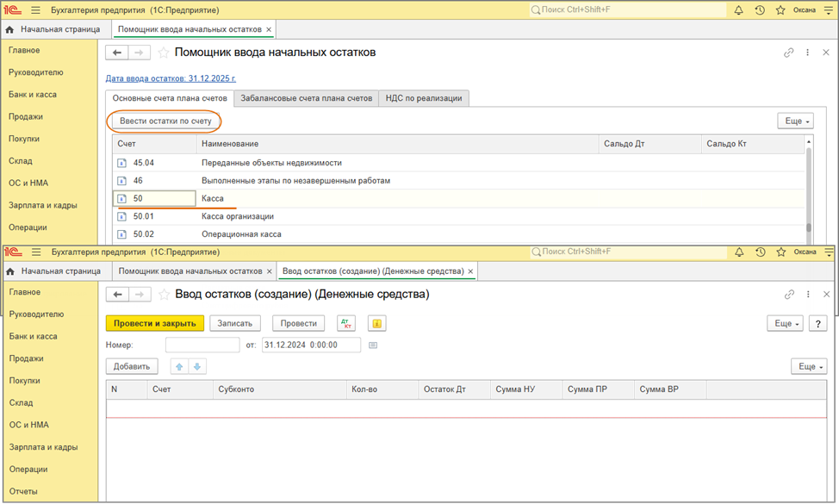This screenshot has height=504, width=839.
Task: Close the "Ввод остатков (создание) (Денежные средства)" tab
Action: [471, 271]
